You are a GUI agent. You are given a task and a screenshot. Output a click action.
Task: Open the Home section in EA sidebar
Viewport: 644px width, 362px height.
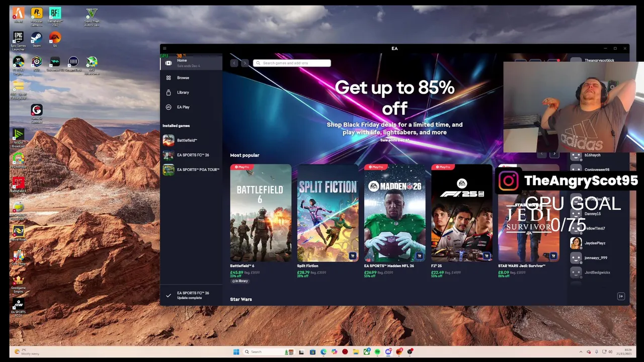[x=191, y=63]
